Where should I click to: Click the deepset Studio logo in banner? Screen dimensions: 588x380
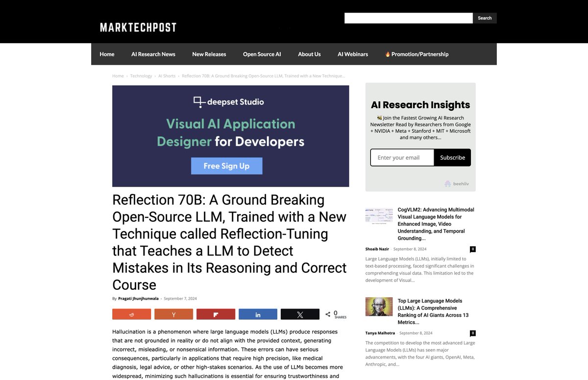pyautogui.click(x=228, y=102)
